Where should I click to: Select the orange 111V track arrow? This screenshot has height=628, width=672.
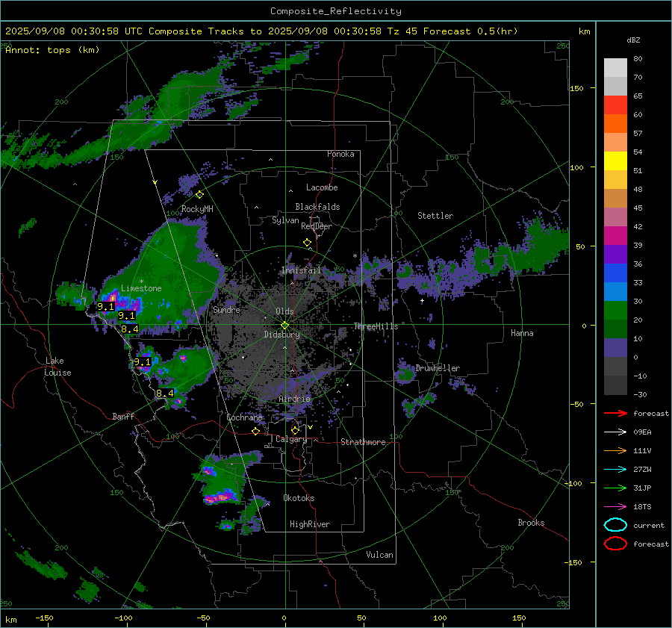[x=615, y=450]
